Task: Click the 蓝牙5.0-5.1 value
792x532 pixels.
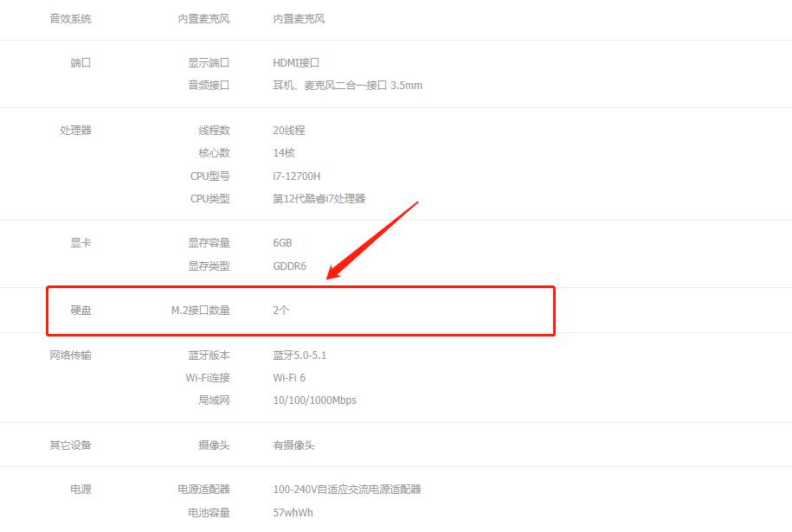Action: click(x=299, y=355)
